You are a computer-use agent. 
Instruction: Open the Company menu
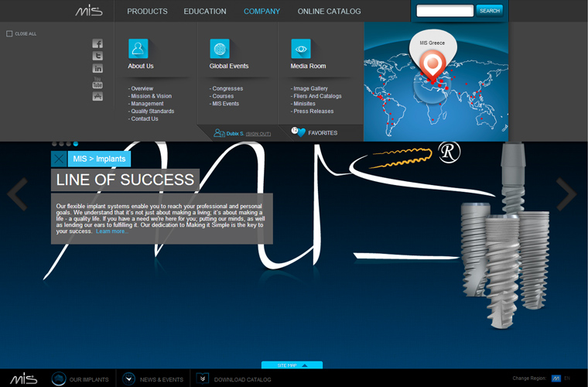262,12
